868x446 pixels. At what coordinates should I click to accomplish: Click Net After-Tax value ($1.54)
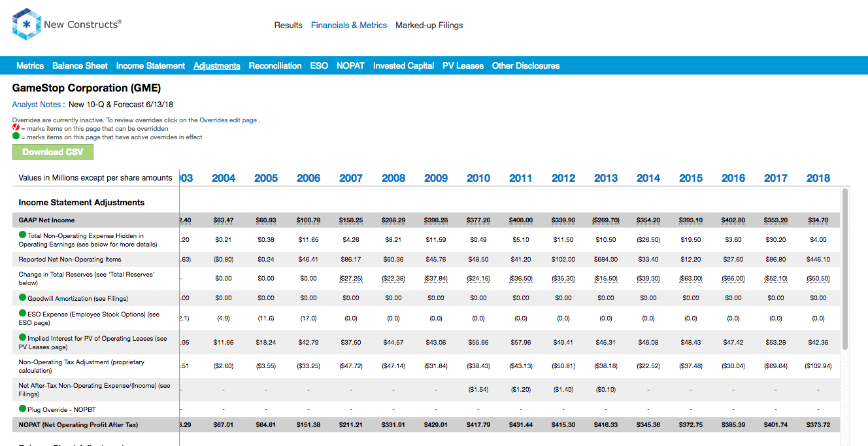coord(478,389)
